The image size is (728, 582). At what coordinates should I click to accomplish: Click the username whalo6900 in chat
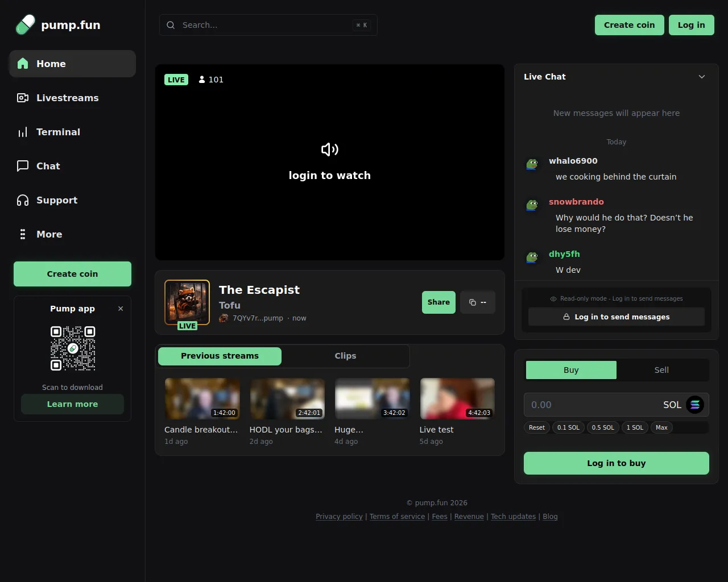[x=573, y=161]
